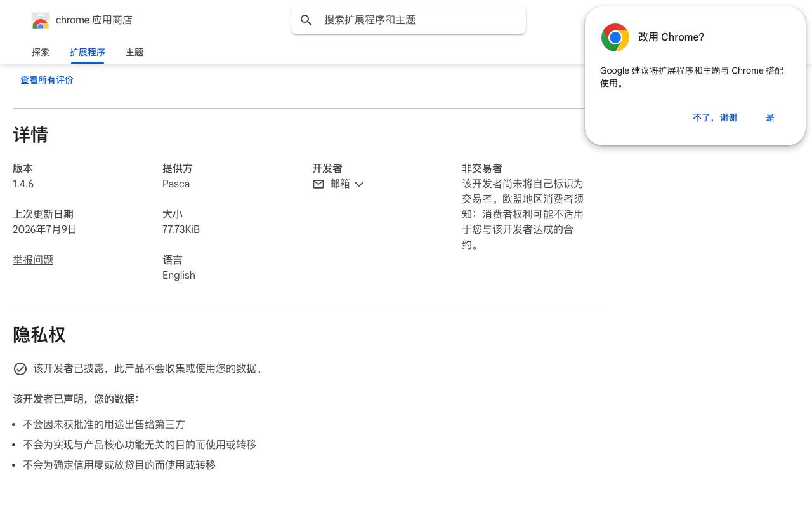Viewport: 812px width, 508px height.
Task: Click the provider name Pasca
Action: (x=176, y=184)
